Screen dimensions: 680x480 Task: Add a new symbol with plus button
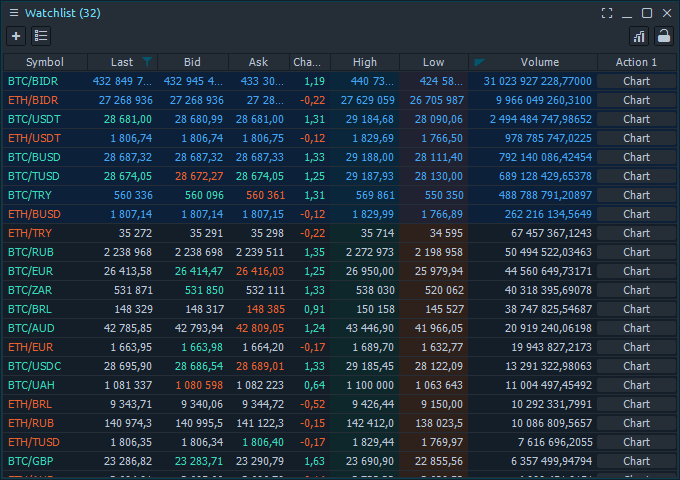pyautogui.click(x=16, y=36)
